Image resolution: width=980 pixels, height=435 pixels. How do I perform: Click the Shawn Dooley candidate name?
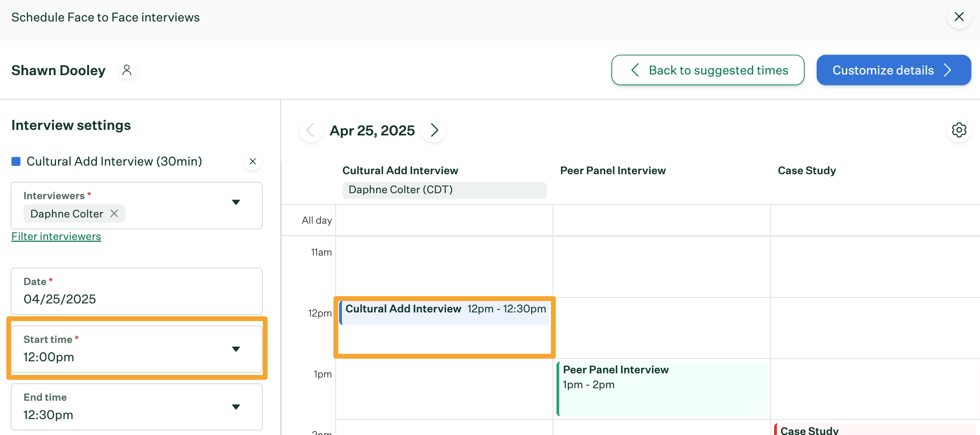tap(58, 70)
